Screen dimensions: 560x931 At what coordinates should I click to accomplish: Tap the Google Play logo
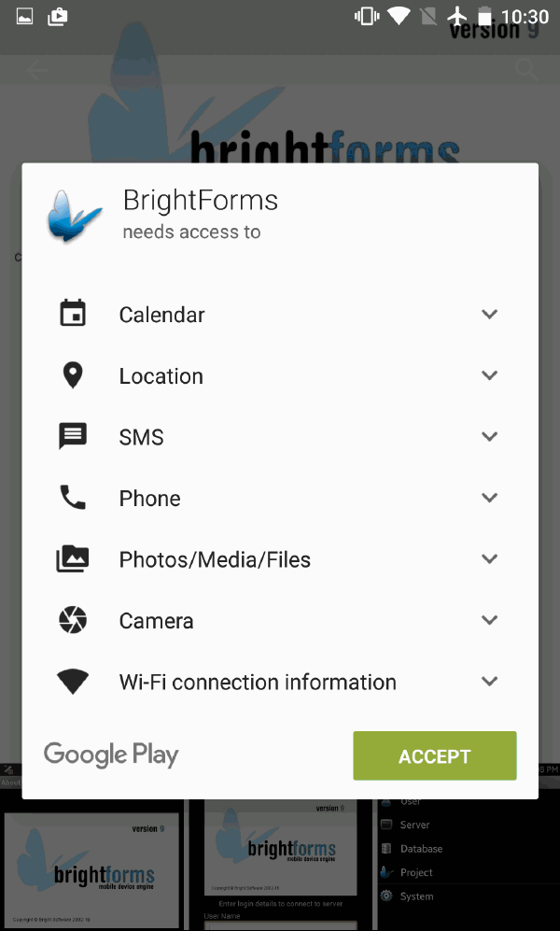pos(111,755)
